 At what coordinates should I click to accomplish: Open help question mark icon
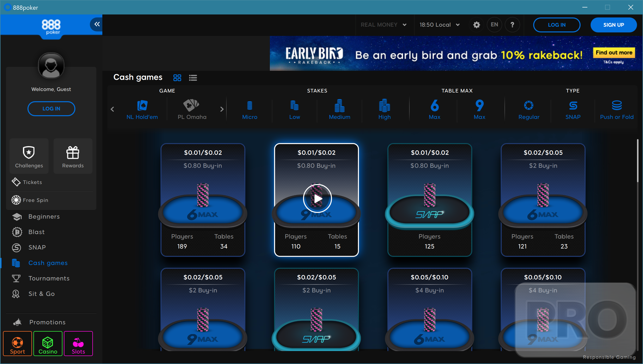click(x=512, y=25)
